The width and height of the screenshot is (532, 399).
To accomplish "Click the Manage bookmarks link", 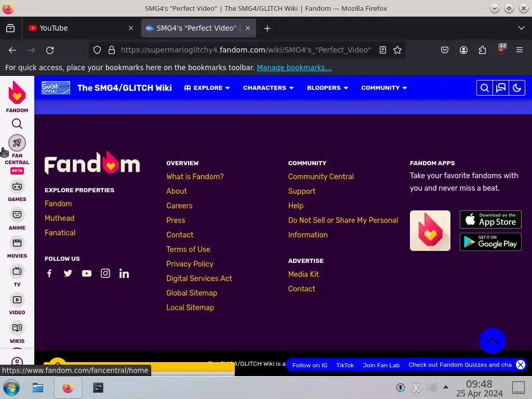I will 294,68.
